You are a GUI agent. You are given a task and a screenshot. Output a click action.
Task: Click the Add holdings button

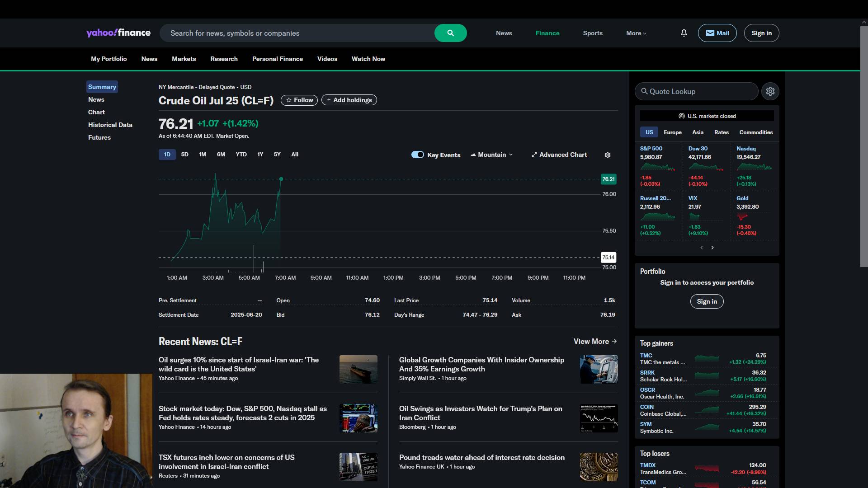pos(349,100)
